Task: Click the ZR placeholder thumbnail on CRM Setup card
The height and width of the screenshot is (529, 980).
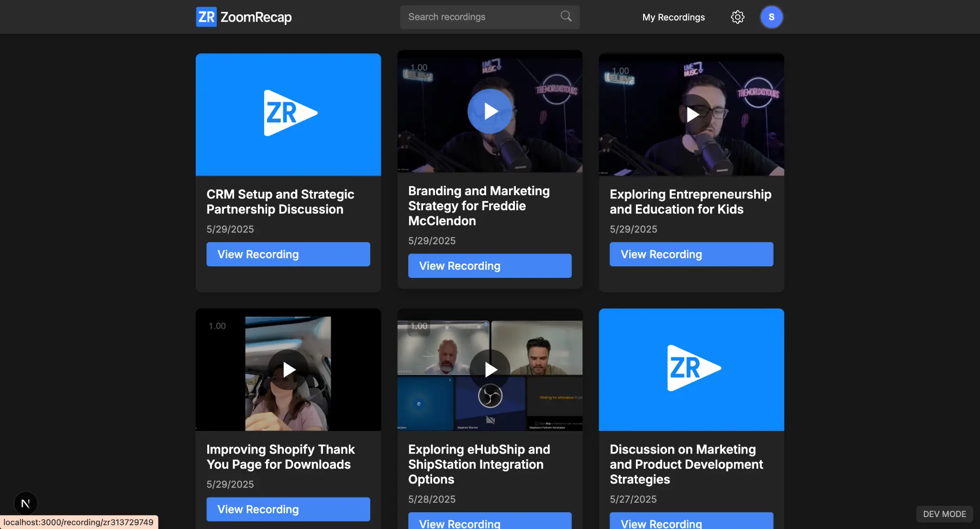Action: tap(288, 114)
